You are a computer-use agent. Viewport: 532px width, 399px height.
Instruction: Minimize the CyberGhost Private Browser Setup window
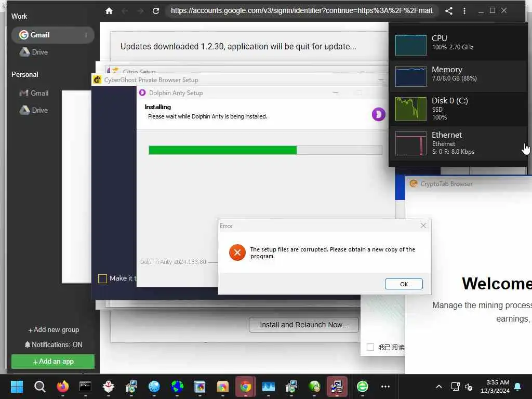point(381,80)
